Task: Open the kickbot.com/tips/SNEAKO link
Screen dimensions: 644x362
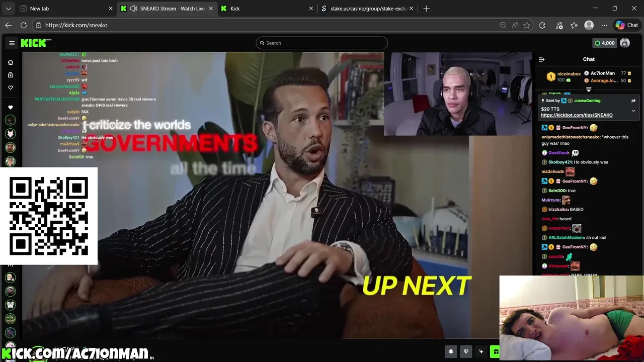Action: point(577,115)
